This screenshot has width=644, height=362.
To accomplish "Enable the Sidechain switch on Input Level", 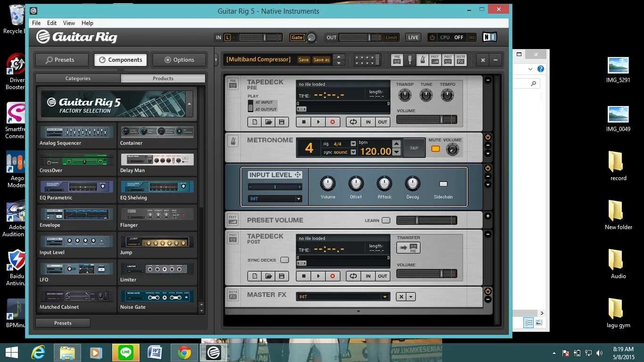I will [x=443, y=184].
